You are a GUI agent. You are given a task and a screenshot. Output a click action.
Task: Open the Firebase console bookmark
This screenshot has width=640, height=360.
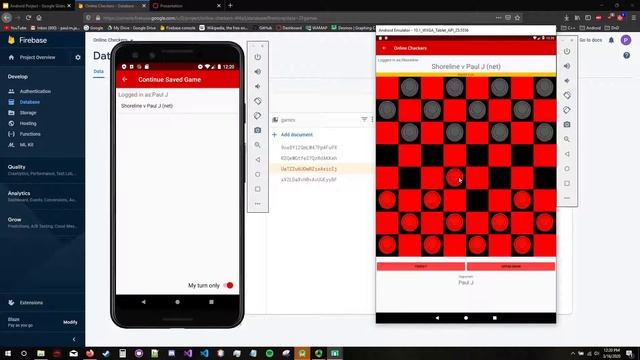click(x=178, y=28)
